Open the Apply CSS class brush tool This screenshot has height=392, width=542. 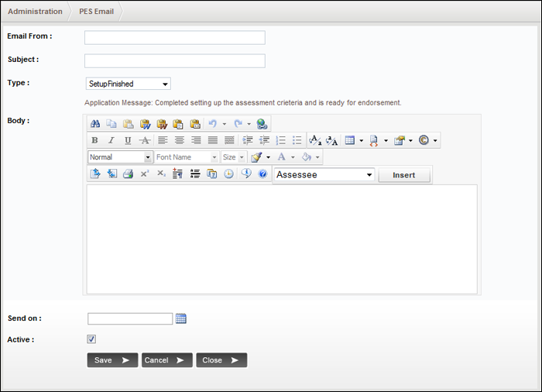point(257,157)
